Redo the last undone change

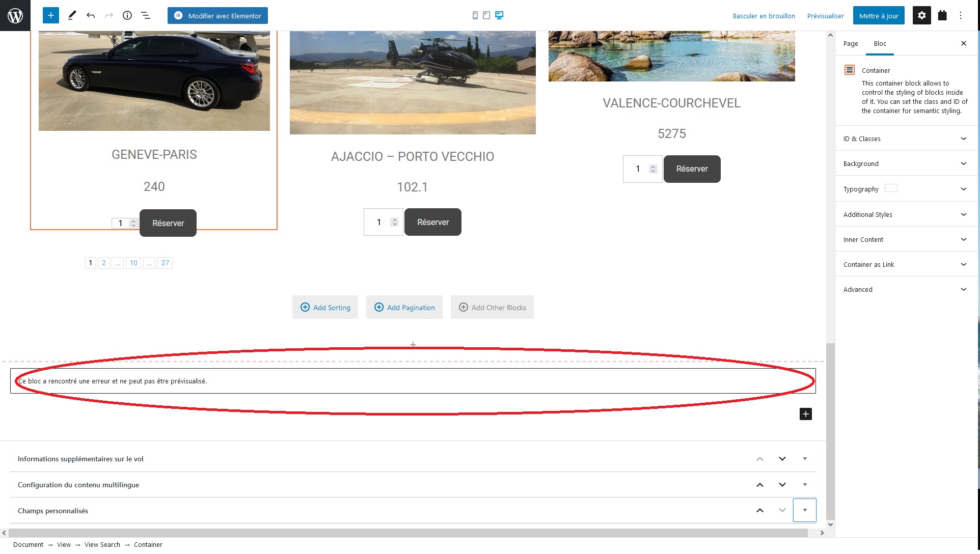(109, 15)
